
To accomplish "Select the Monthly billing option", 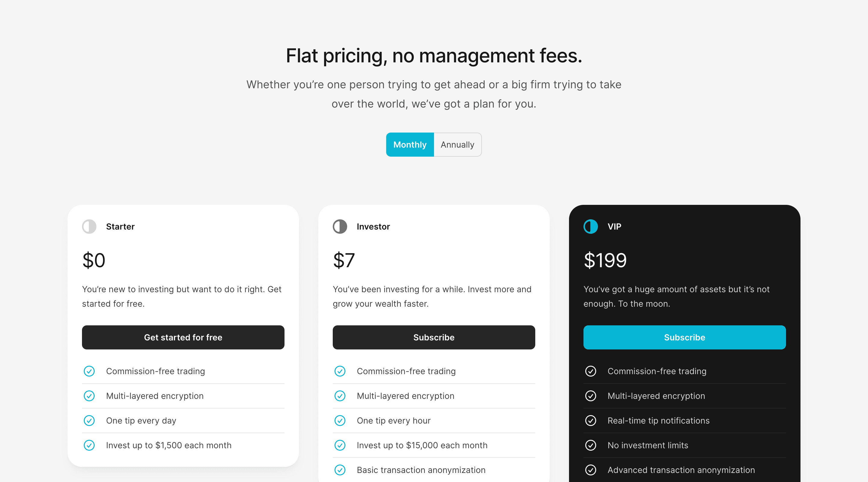I will click(x=410, y=145).
